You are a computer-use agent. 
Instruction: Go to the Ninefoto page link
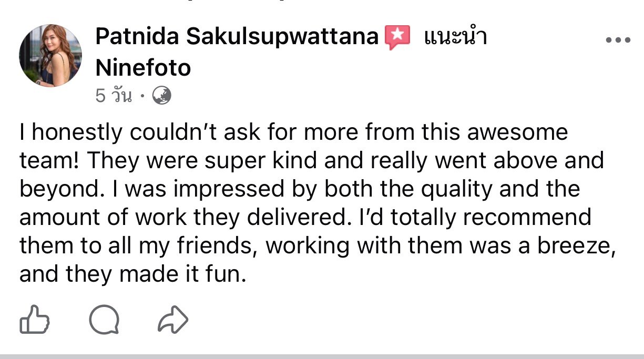[x=143, y=67]
